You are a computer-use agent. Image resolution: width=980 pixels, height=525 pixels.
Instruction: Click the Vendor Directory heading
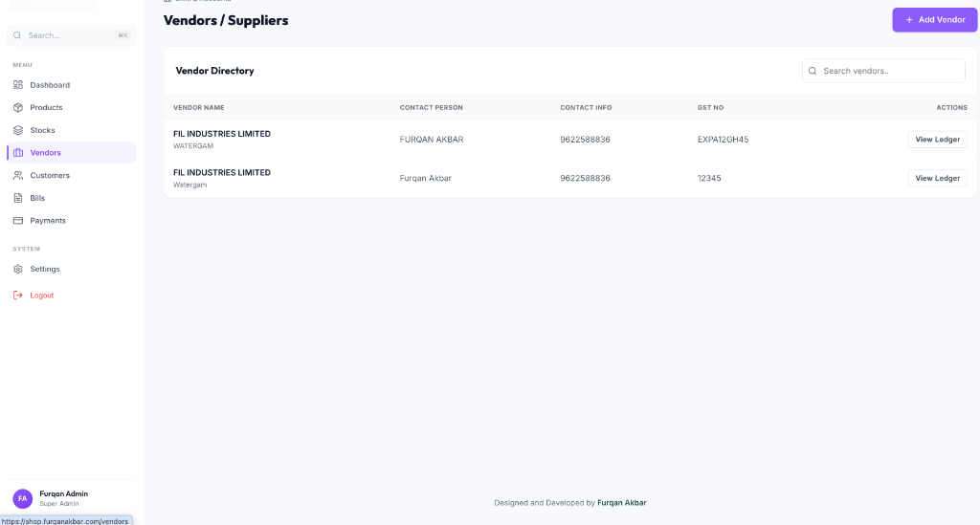coord(215,71)
